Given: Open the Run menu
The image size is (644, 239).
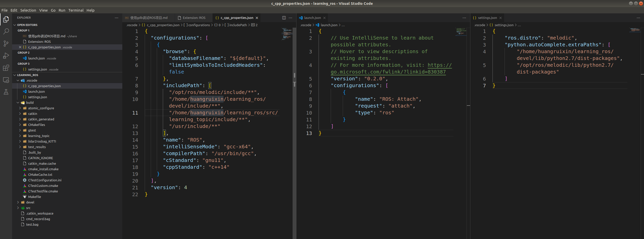Looking at the screenshot, I should (62, 10).
